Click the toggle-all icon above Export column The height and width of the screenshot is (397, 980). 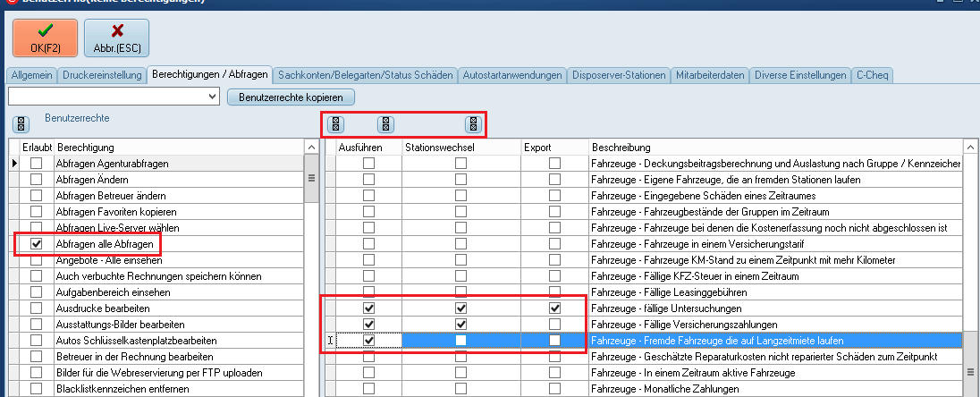click(472, 124)
